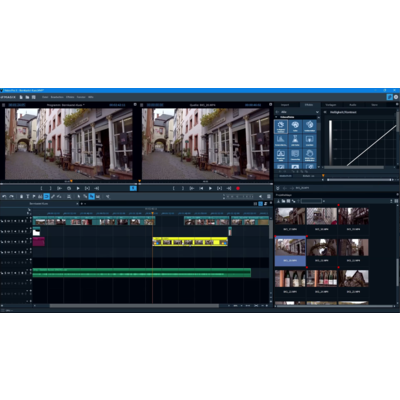Select the wine bottles clip thumbnail
The width and height of the screenshot is (400, 400).
(x=290, y=279)
